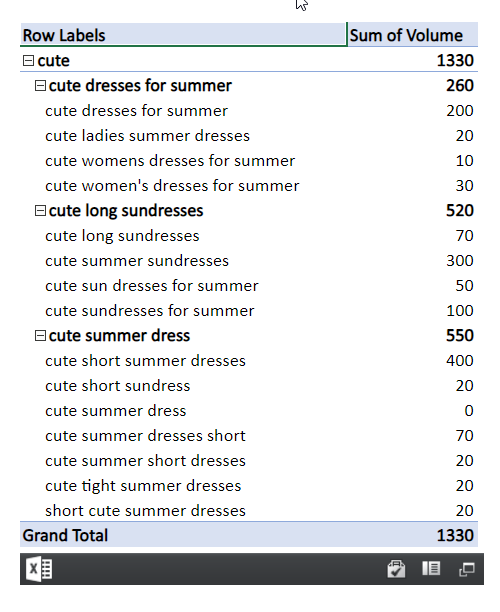Select the 'Row Labels' header cell
Image resolution: width=500 pixels, height=612 pixels.
(183, 35)
